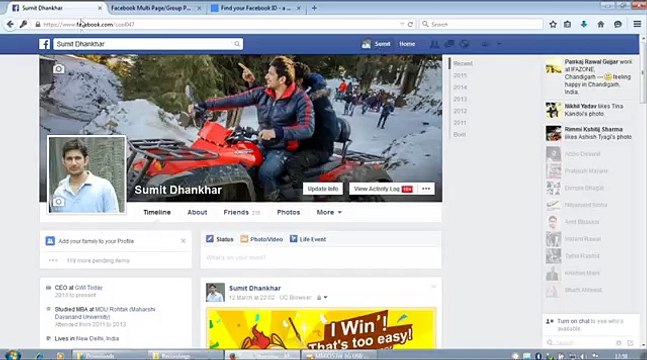Screen dimensions: 647x360
Task: Open the Firefox hamburger menu
Action: [x=637, y=24]
